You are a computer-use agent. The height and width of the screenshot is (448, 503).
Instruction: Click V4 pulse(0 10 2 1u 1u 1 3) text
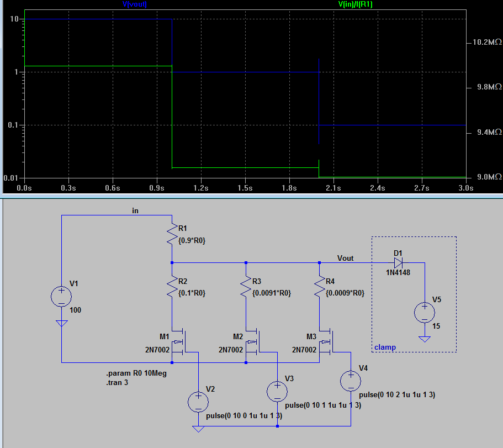tap(397, 394)
